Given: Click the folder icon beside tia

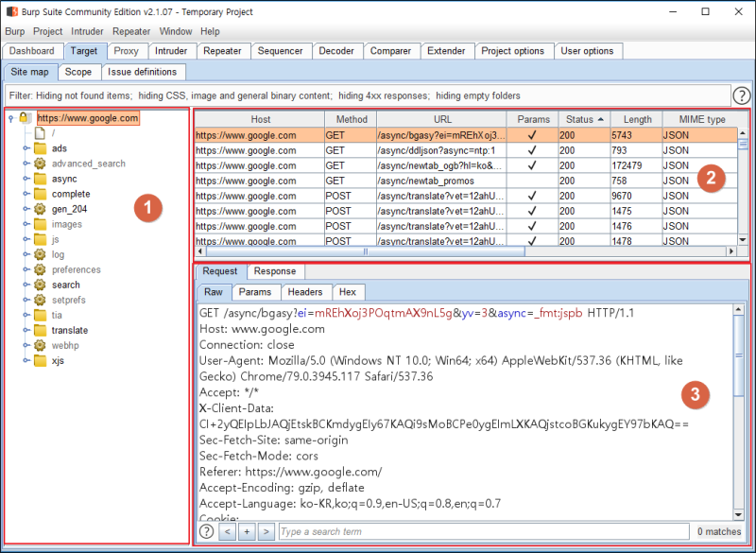Looking at the screenshot, I should (x=40, y=316).
